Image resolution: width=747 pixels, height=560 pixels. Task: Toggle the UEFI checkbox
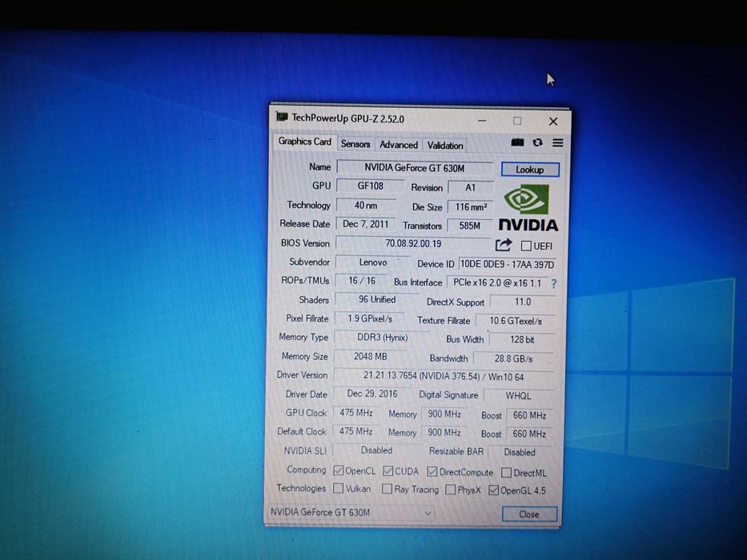(526, 246)
